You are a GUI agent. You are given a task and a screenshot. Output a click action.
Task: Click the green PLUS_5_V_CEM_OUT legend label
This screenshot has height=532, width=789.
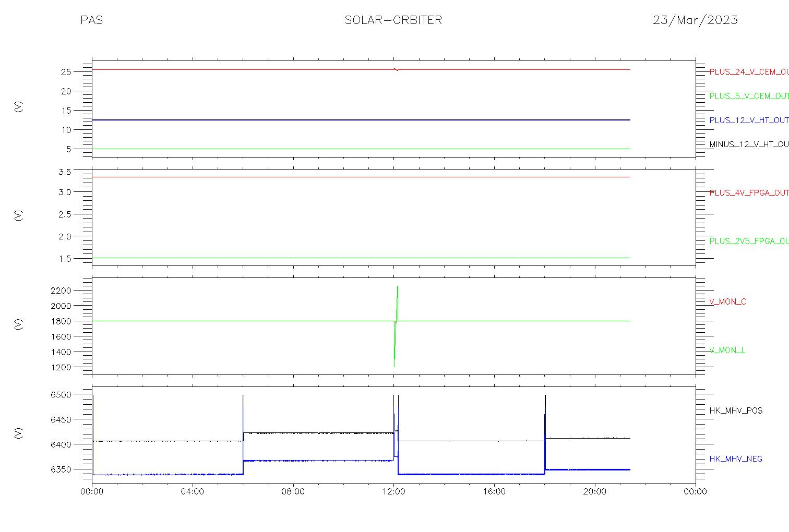click(749, 96)
